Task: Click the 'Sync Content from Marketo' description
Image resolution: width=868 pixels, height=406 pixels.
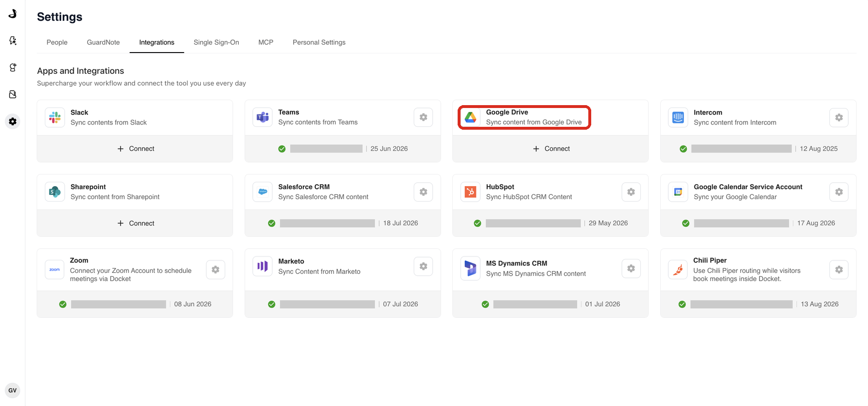Action: [319, 271]
